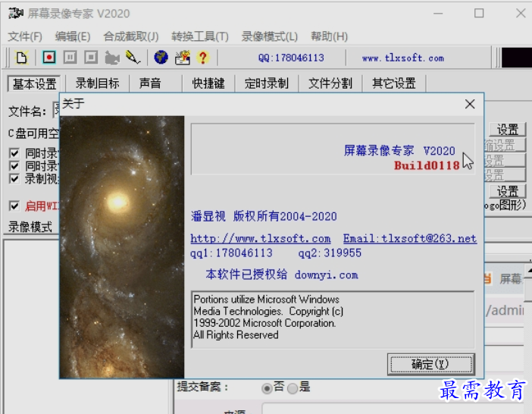
Task: Toggle the red 启用WI checkbox
Action: 14,205
